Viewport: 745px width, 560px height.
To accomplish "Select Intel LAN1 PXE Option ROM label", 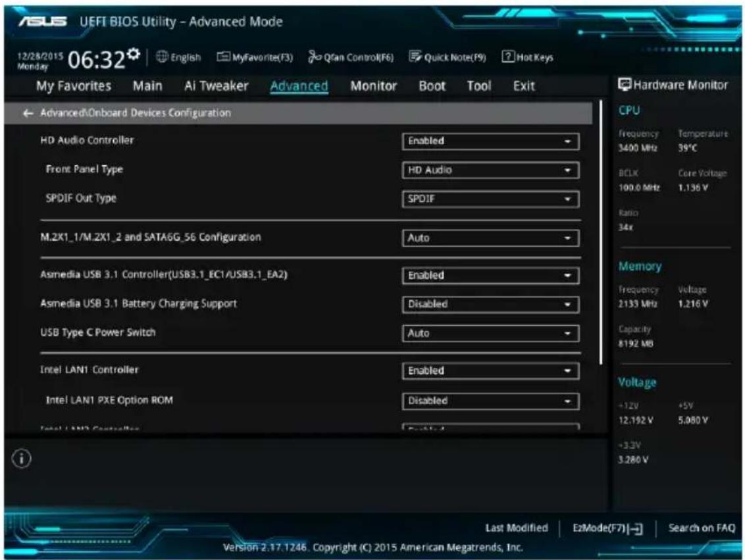I will coord(109,400).
